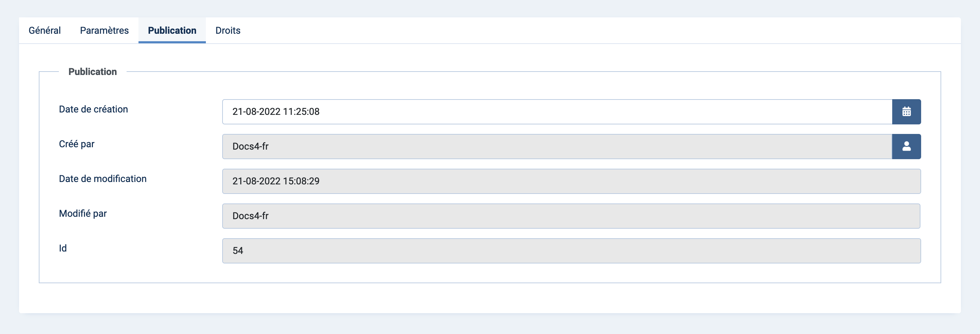Select the Publication tab
The image size is (980, 334).
point(172,30)
